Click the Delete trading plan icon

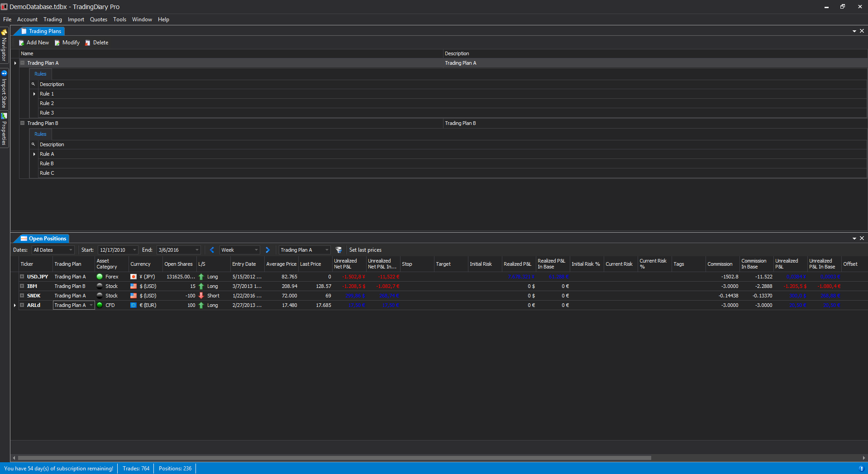point(88,43)
